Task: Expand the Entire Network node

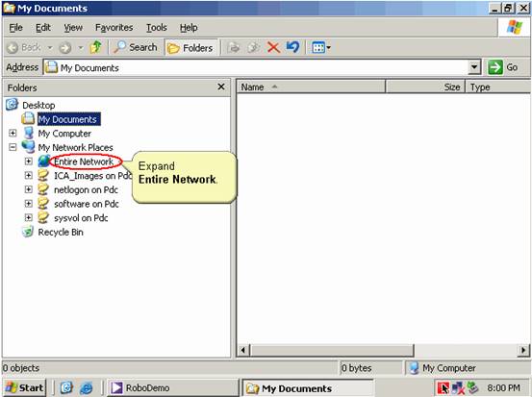Action: point(29,161)
